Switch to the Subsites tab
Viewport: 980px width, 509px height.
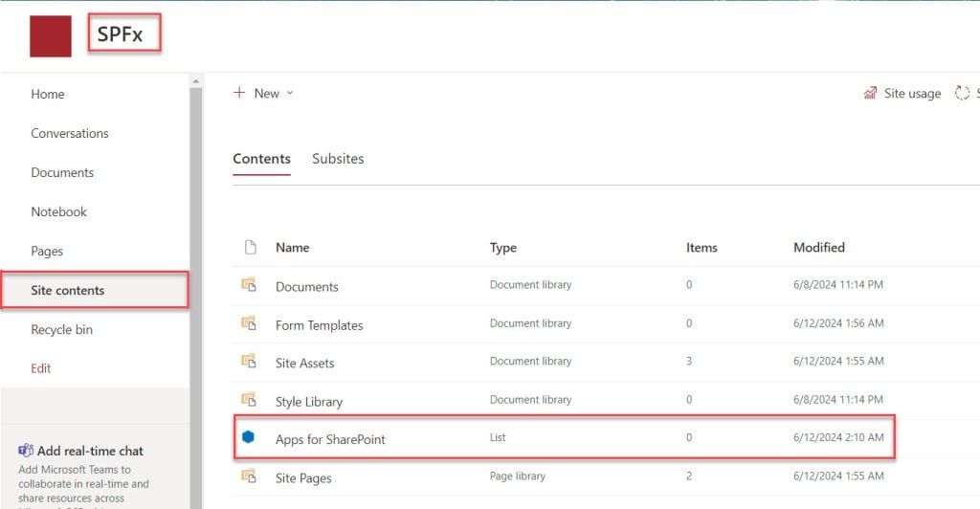[x=338, y=159]
